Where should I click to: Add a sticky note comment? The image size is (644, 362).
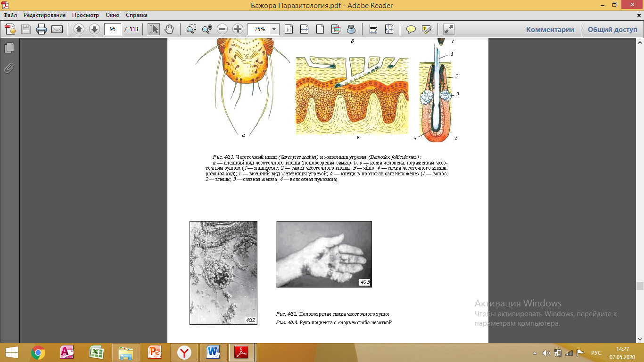pyautogui.click(x=411, y=29)
